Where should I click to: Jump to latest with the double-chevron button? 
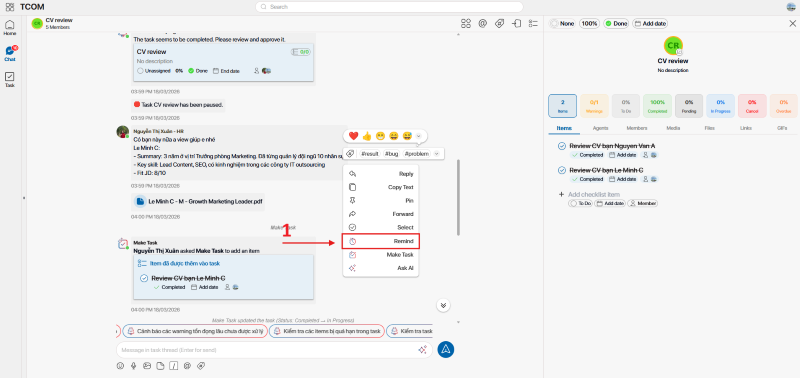tap(443, 305)
